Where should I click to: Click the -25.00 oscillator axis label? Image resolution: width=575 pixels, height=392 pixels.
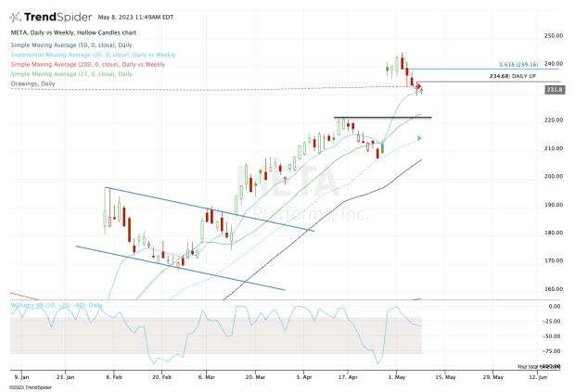click(552, 322)
